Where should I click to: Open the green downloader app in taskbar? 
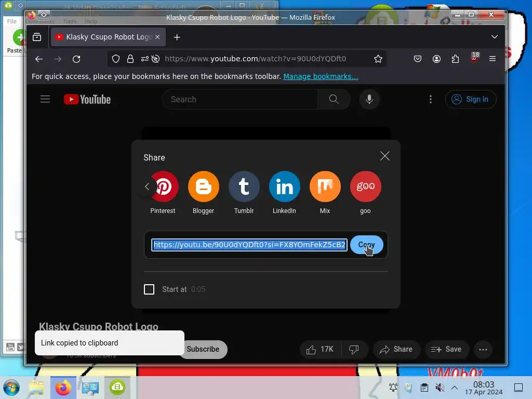(117, 388)
